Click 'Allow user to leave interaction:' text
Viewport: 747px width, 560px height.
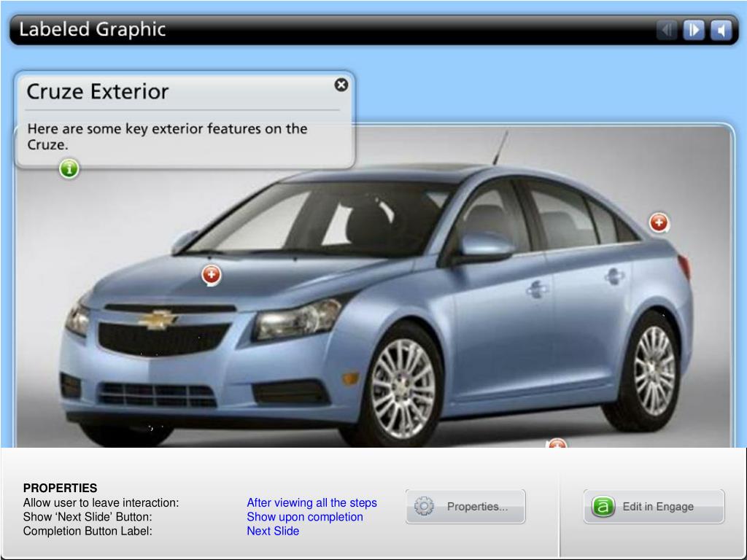coord(101,503)
